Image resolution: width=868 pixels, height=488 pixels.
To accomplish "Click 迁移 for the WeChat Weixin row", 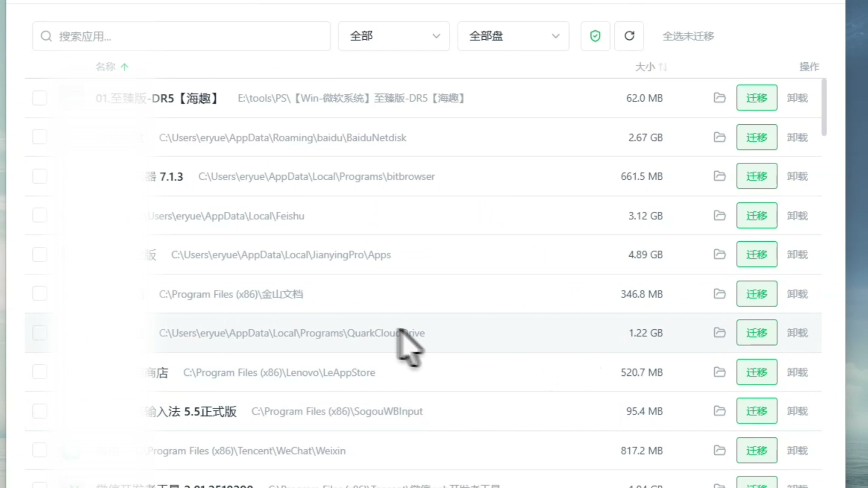I will coord(757,450).
